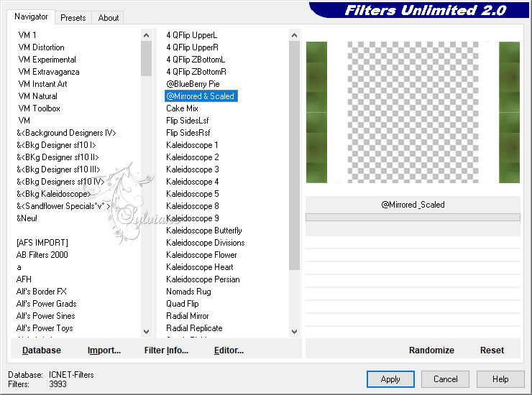Viewport: 532px width, 395px height.
Task: Open Help for Filters Unlimited
Action: 500,378
